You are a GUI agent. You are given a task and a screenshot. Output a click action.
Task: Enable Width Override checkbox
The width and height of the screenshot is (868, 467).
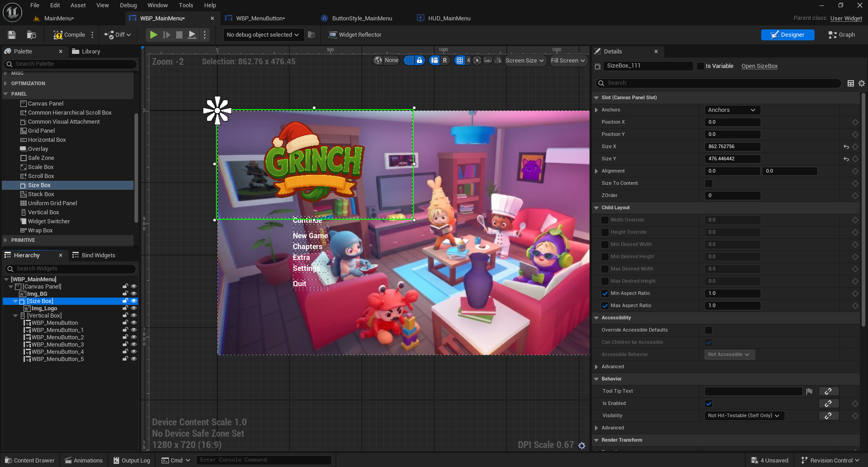(605, 220)
